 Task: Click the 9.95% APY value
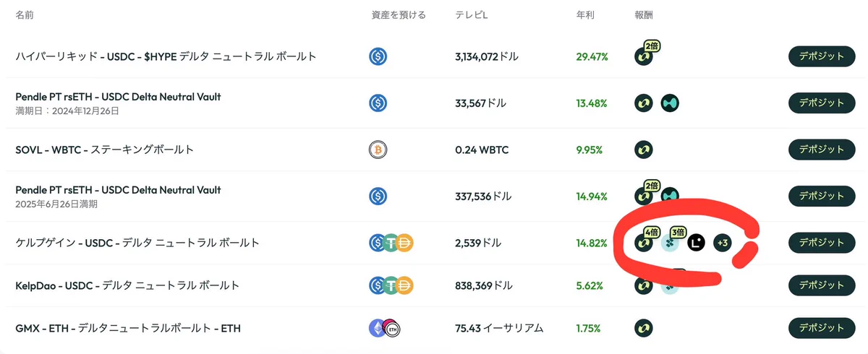(x=590, y=150)
